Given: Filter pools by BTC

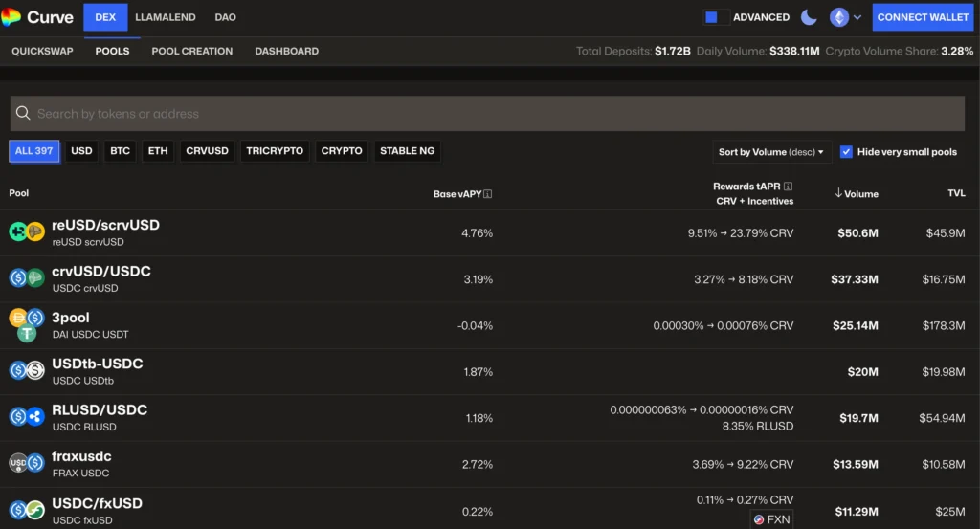Looking at the screenshot, I should coord(120,151).
